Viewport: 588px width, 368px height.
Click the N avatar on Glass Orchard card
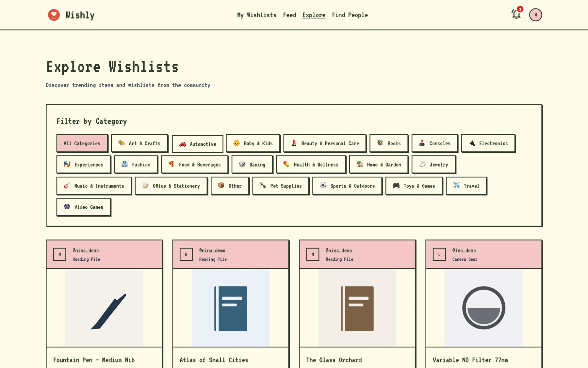pos(313,254)
